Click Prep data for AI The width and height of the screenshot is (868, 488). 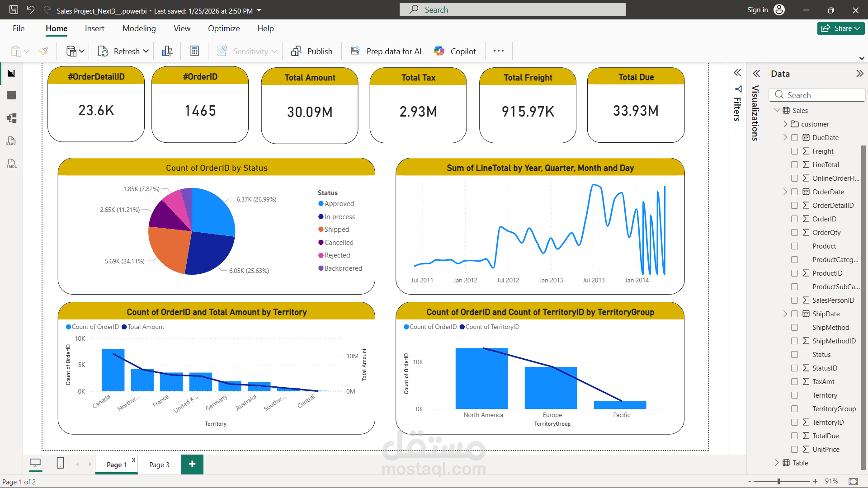385,51
